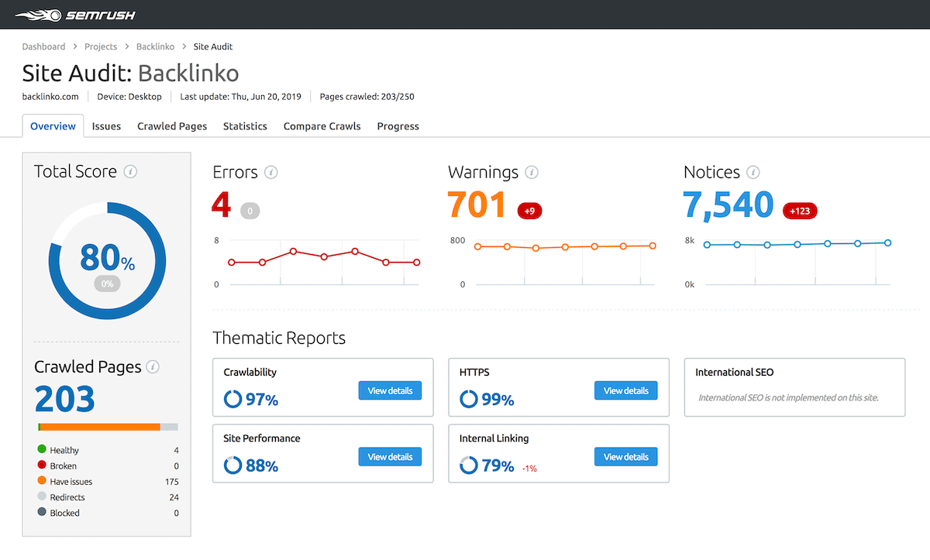Image resolution: width=930 pixels, height=560 pixels.
Task: View details for Site Performance report
Action: point(390,457)
